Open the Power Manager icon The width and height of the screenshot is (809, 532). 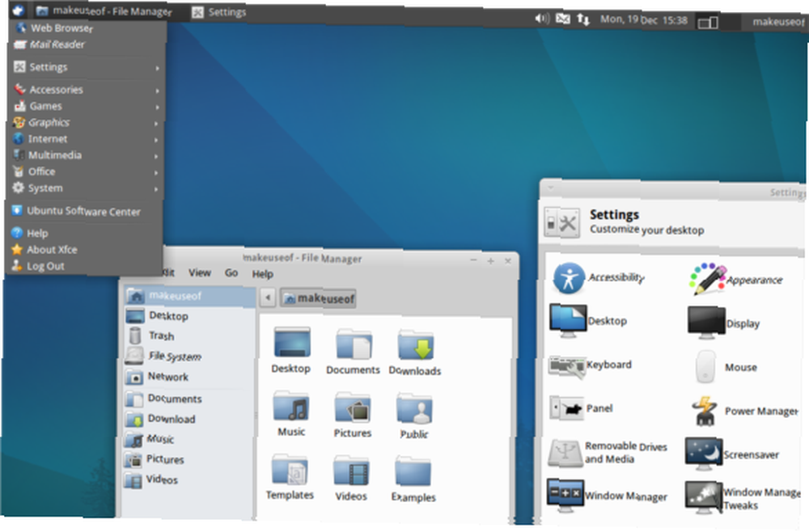point(705,411)
